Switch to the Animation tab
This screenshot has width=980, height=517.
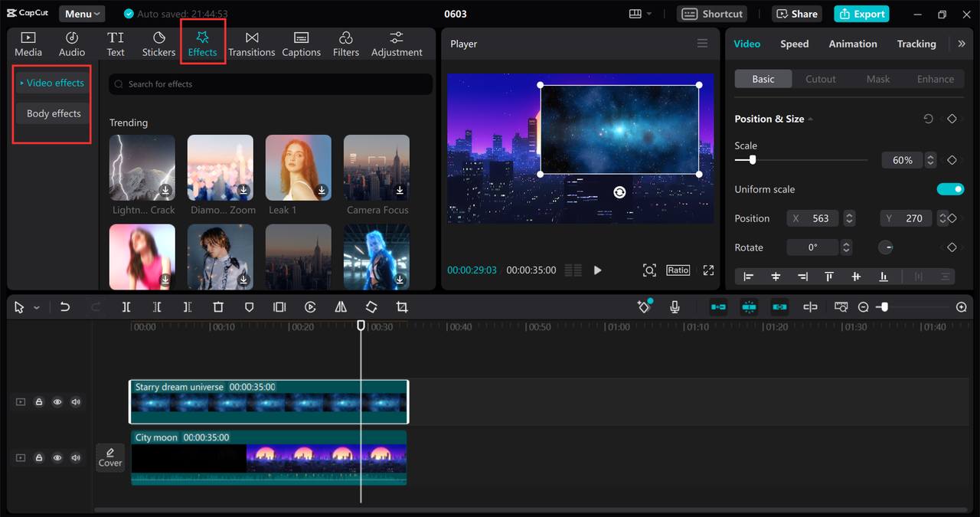click(x=853, y=44)
